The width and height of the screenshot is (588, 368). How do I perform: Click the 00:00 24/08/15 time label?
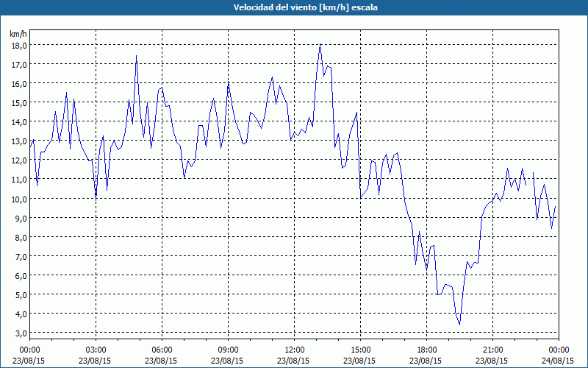[x=559, y=355]
